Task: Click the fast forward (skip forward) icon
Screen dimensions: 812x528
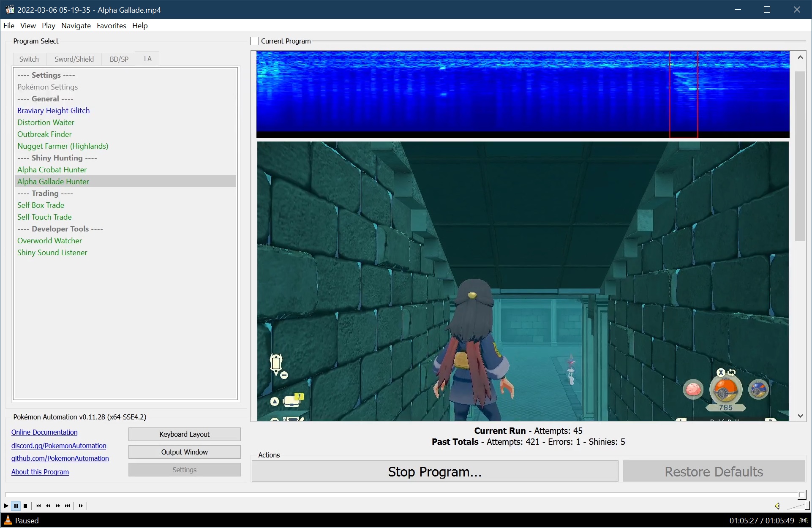Action: [x=58, y=506]
